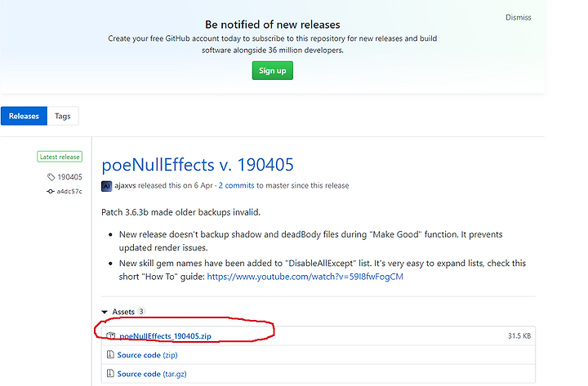Click the tag icon beside 190405
Screen dimensions: 588x386
click(x=51, y=177)
